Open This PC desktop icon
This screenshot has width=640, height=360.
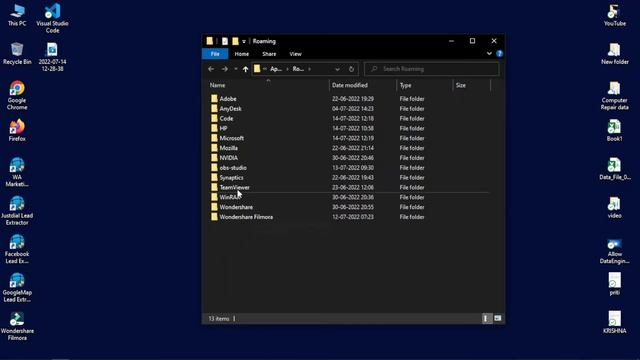(17, 15)
